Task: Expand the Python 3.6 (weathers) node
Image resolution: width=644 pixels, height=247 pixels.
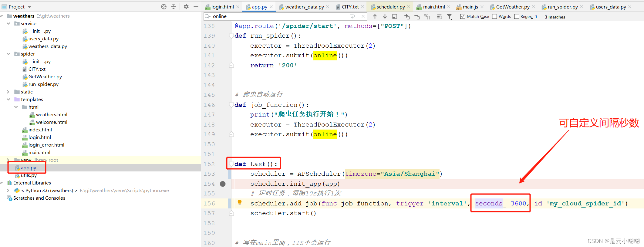Action: coord(8,190)
